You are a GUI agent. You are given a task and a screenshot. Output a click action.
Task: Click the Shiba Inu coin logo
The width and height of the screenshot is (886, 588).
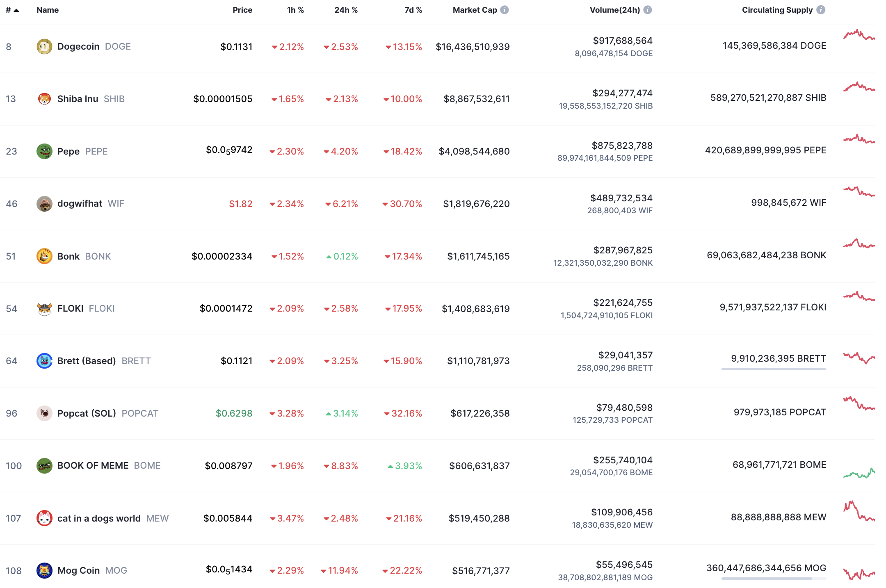44,99
